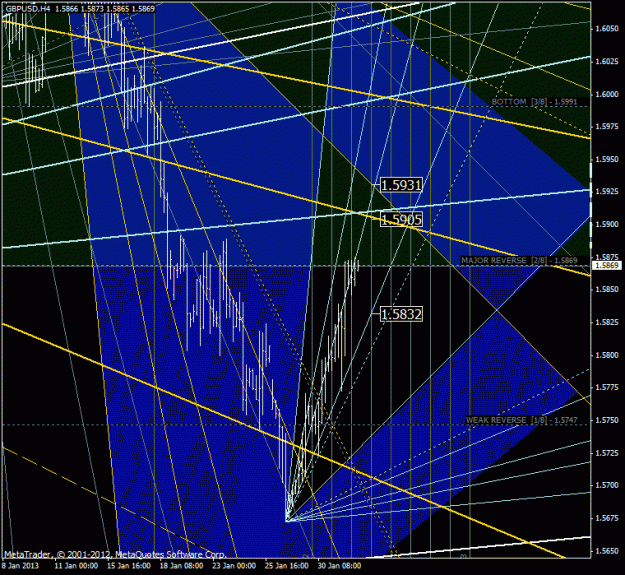
Task: Click the 15 Jan 16:00 time label
Action: [x=129, y=566]
